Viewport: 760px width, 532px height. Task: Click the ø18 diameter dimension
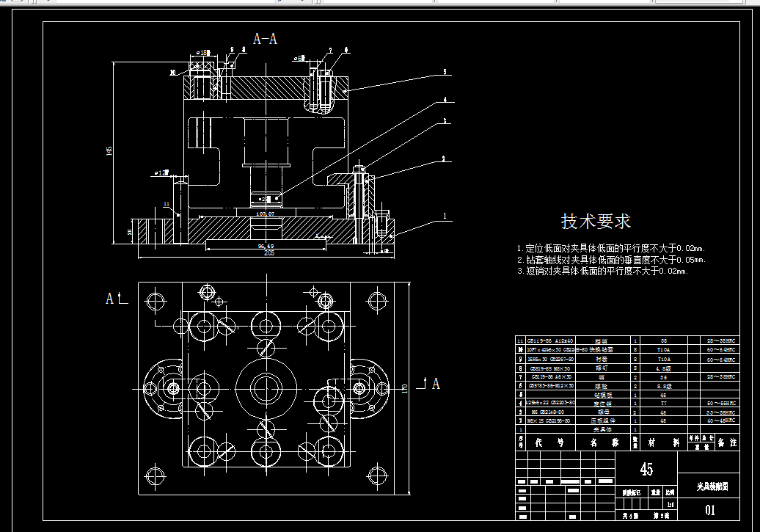click(x=202, y=52)
